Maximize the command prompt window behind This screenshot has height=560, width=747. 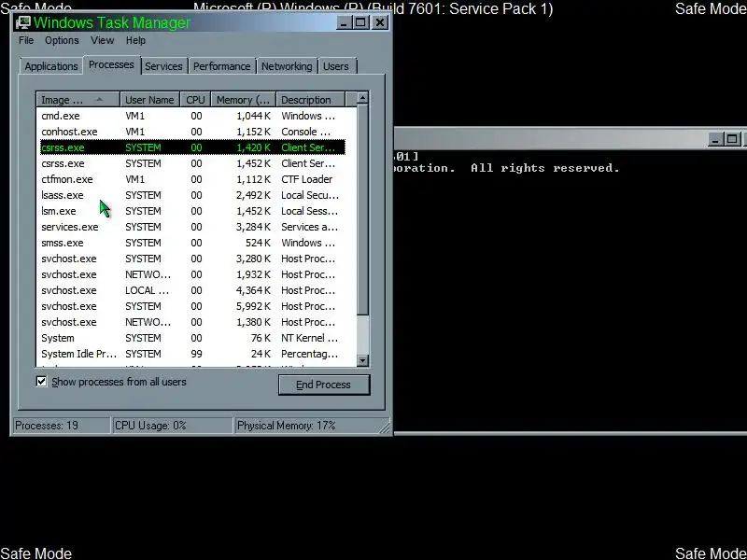(732, 139)
